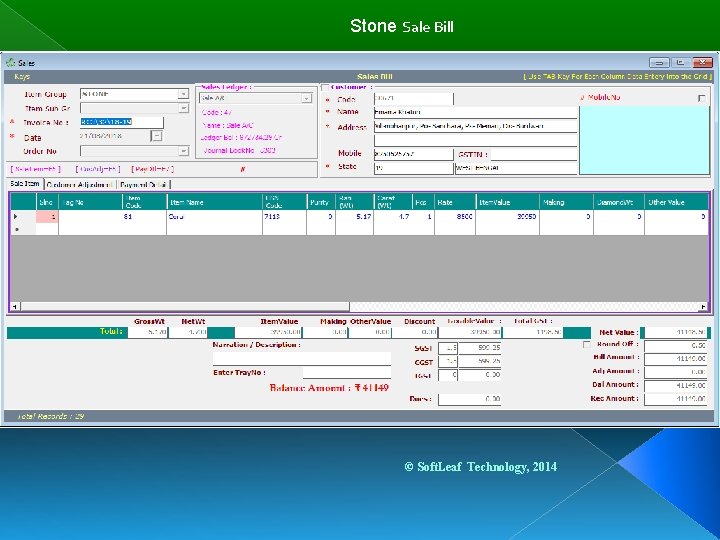
Task: Click the Net Value field
Action: (x=675, y=332)
